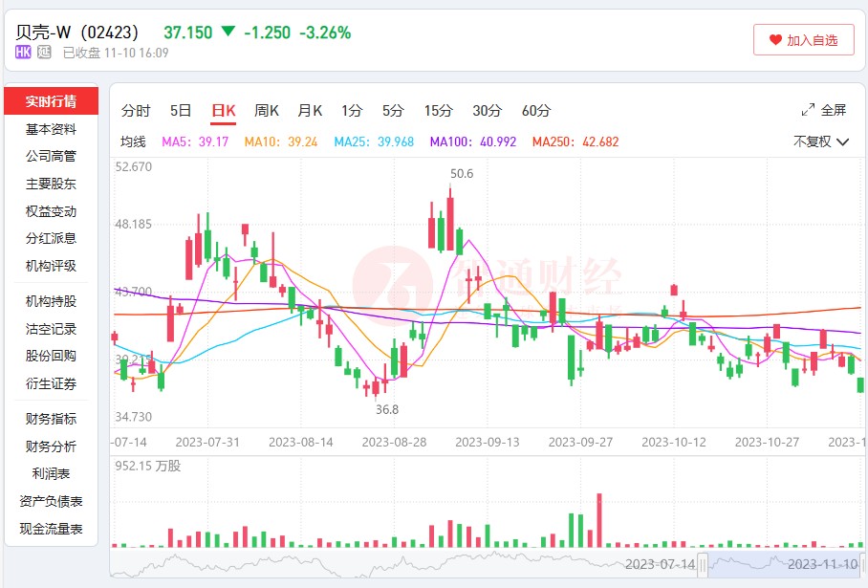Click the MA100: 40.992 indicator label
The width and height of the screenshot is (868, 588).
coord(473,142)
